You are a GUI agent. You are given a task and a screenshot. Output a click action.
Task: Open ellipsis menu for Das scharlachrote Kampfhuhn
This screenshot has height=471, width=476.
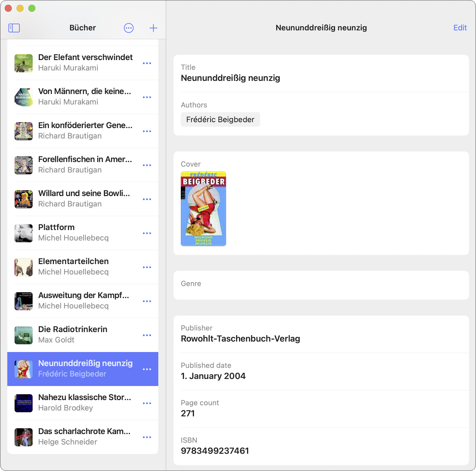pyautogui.click(x=147, y=437)
